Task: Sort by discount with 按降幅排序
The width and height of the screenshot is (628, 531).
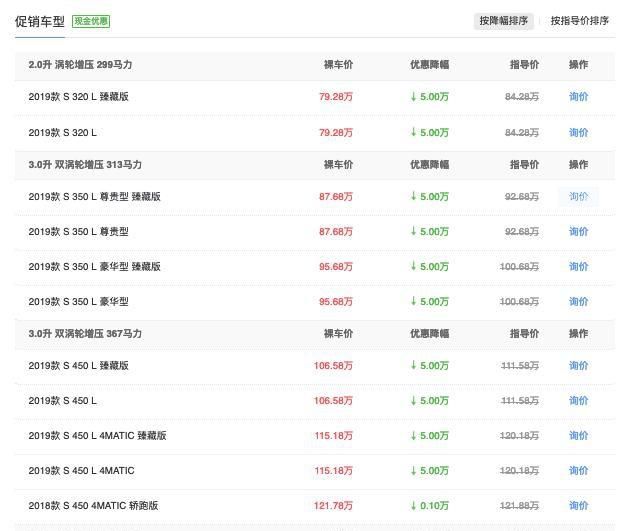Action: [503, 21]
